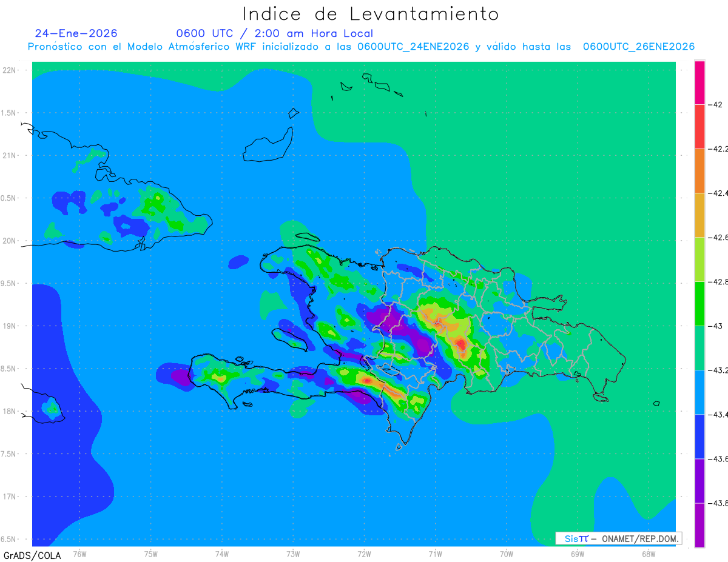This screenshot has height=562, width=728.
Task: Click the dark blue segment above -43.6
Action: pyautogui.click(x=699, y=437)
